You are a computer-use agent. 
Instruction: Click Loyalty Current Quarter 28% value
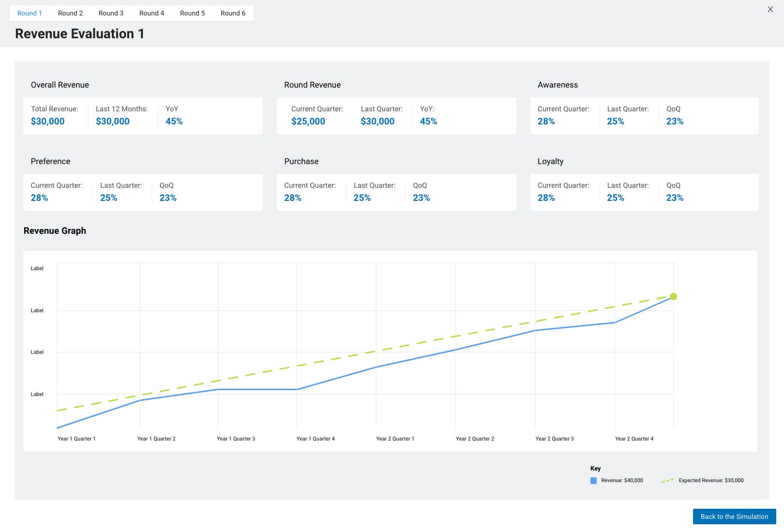point(546,198)
